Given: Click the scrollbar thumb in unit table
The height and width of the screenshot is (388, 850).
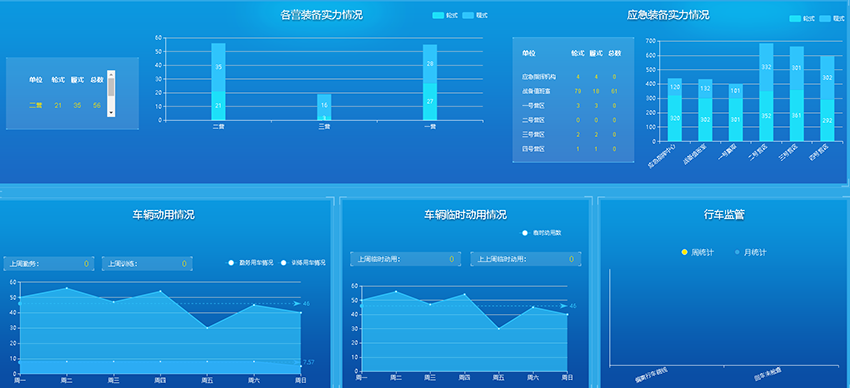Looking at the screenshot, I should 111,87.
